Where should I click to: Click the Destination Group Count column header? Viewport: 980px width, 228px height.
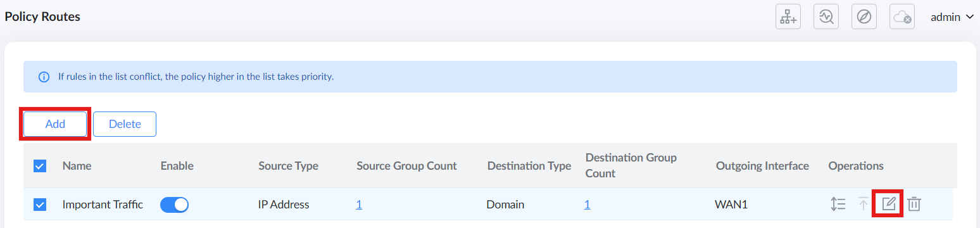(x=631, y=165)
